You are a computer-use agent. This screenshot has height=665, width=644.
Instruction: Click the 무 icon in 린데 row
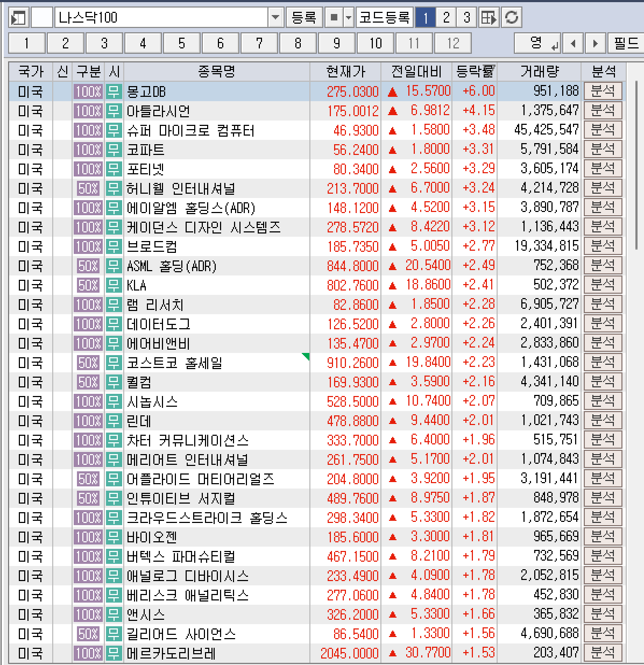pyautogui.click(x=114, y=421)
